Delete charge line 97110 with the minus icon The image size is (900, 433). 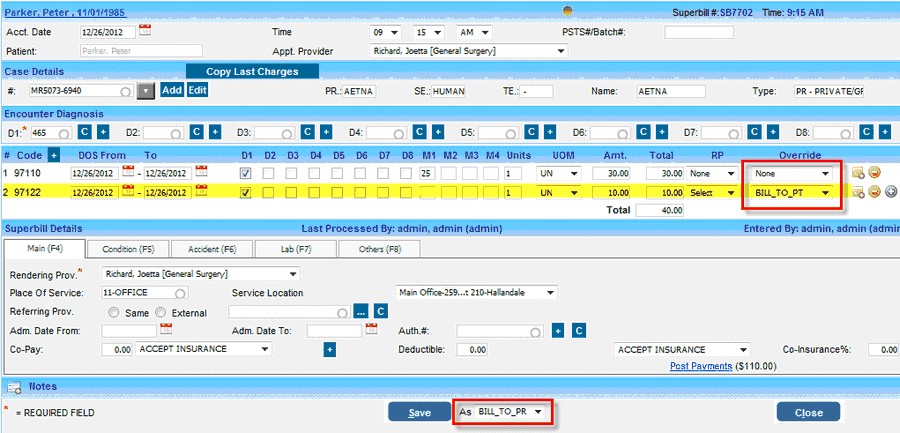(x=873, y=174)
